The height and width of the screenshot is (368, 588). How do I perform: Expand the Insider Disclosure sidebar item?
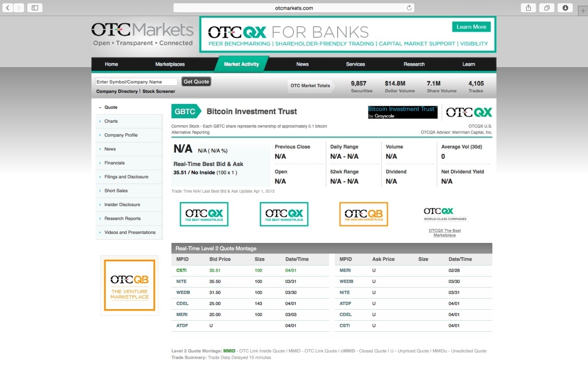129,205
